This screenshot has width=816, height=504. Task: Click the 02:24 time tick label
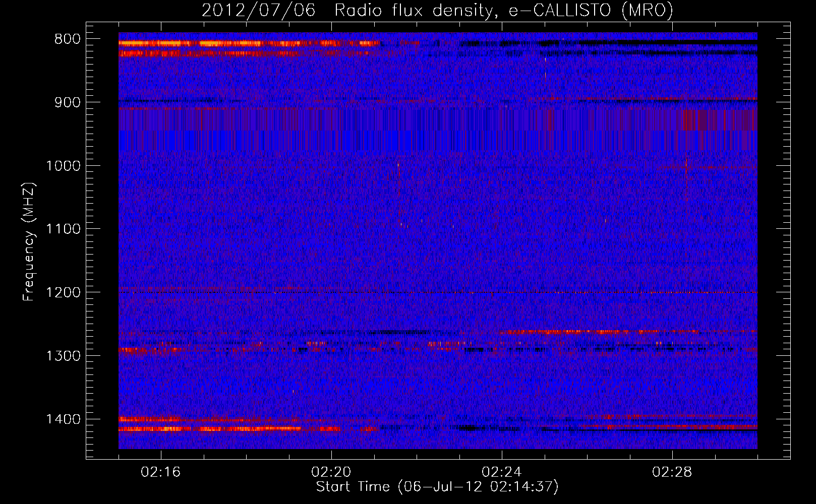502,472
